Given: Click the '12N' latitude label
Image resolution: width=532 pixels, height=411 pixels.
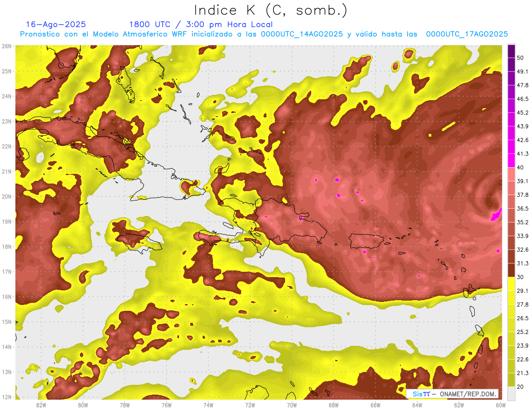Looking at the screenshot, I should pyautogui.click(x=7, y=397).
